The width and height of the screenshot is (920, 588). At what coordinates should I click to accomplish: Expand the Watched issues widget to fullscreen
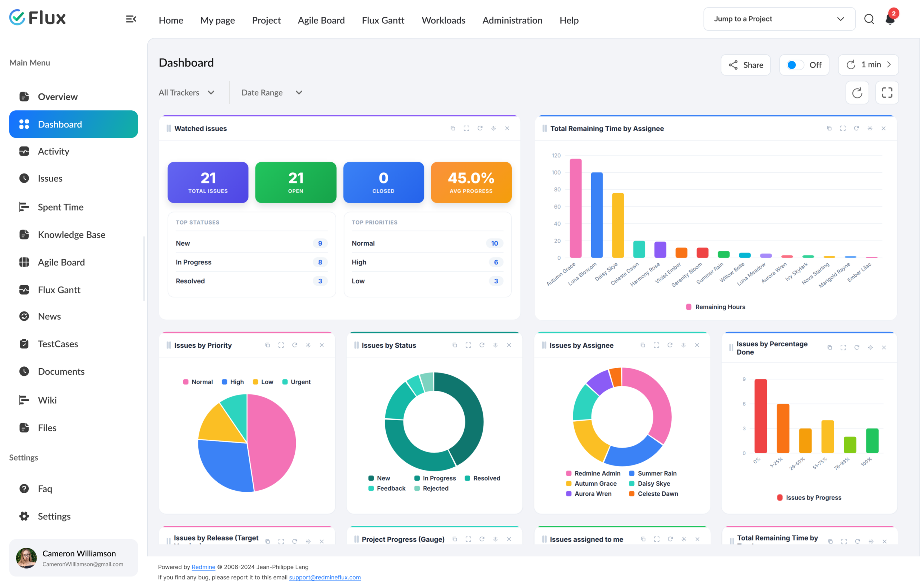[x=466, y=128]
